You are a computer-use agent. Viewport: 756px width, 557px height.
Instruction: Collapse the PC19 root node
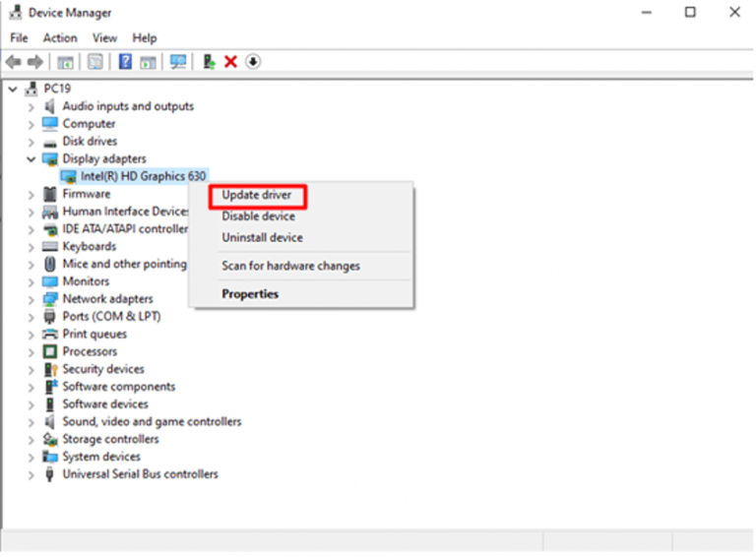point(12,89)
